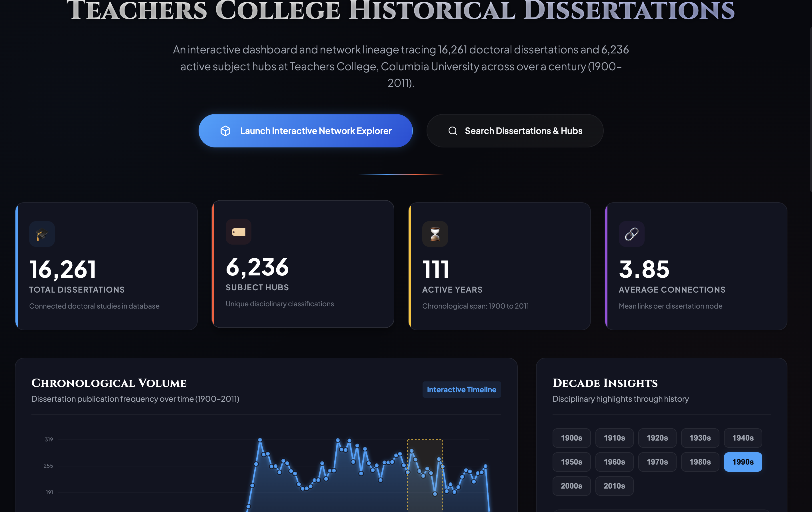Click the Chronological Volume heading
This screenshot has width=812, height=512.
(x=109, y=383)
